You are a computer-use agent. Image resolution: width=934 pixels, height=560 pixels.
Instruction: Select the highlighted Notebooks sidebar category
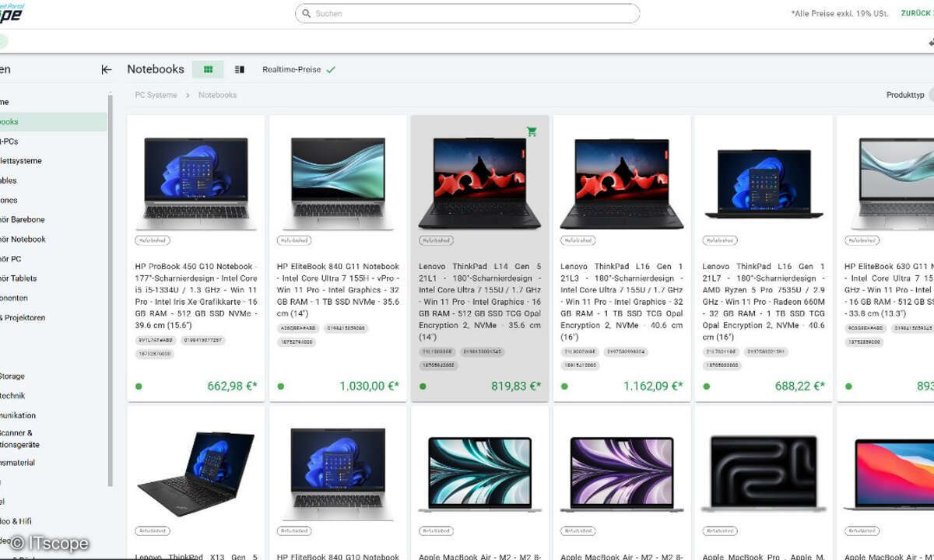click(53, 121)
